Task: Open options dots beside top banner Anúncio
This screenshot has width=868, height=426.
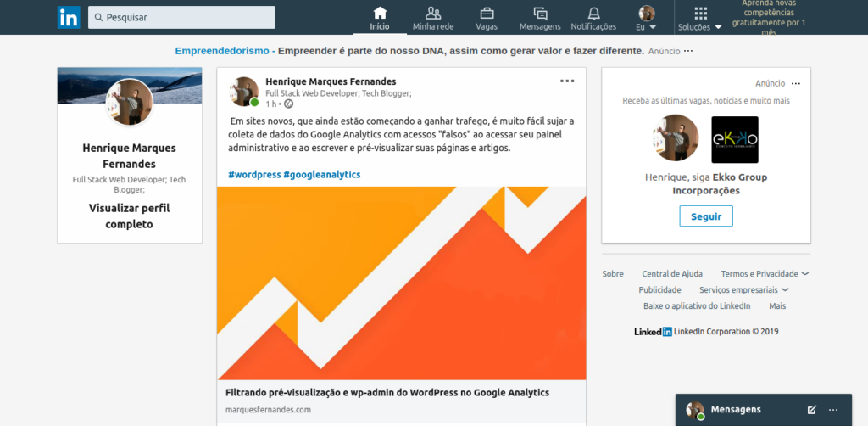Action: [688, 51]
